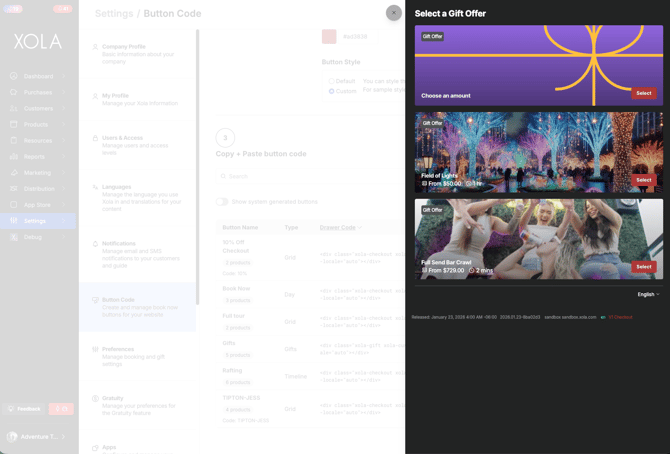The image size is (670, 454).
Task: Click the Settings breadcrumb link
Action: pyautogui.click(x=114, y=14)
